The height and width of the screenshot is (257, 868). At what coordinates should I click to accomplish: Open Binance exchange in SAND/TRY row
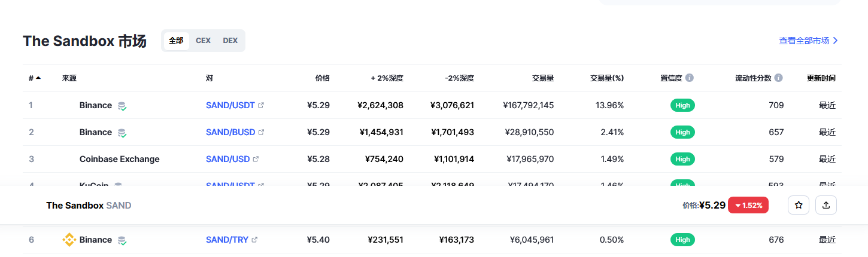pyautogui.click(x=95, y=240)
